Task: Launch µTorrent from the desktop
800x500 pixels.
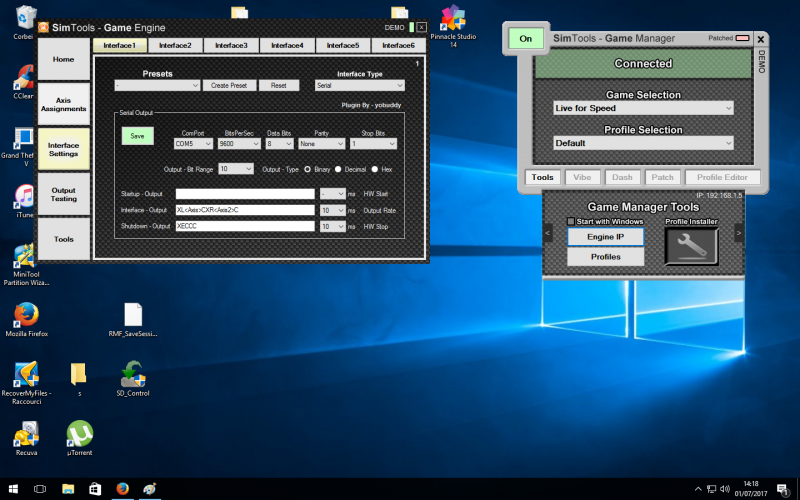Action: click(80, 434)
